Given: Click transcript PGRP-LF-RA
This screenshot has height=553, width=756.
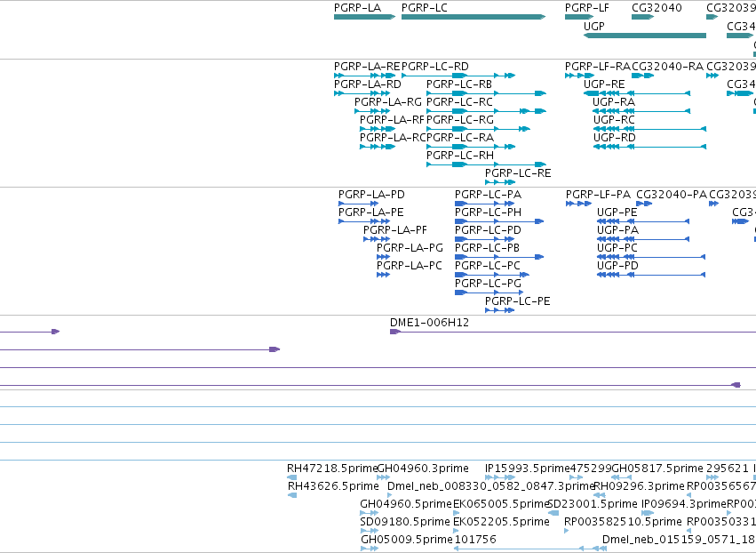Looking at the screenshot, I should (579, 76).
